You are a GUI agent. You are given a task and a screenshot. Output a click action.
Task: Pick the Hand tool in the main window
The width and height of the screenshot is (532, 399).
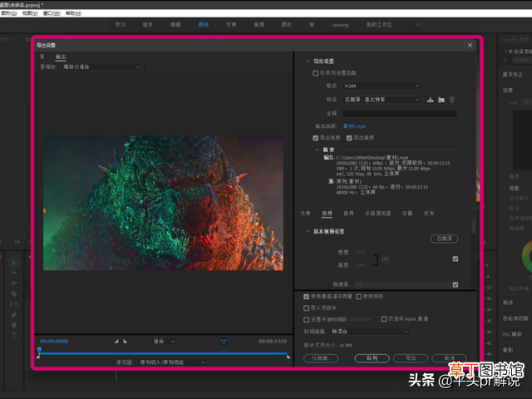[14, 325]
